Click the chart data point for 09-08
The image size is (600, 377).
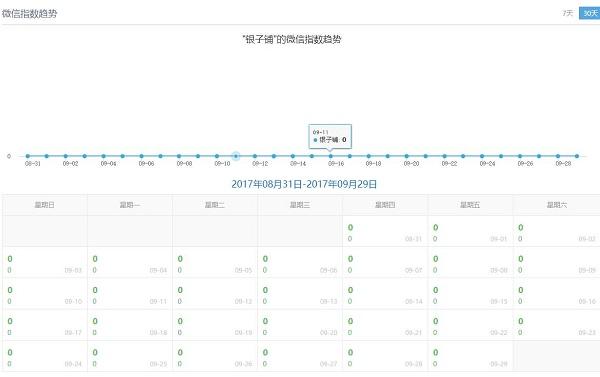179,156
